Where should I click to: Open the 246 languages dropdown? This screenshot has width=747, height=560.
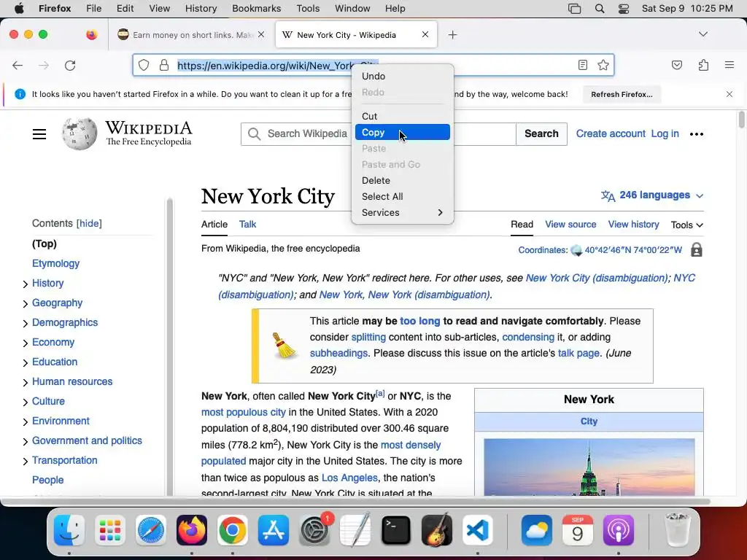pyautogui.click(x=651, y=195)
